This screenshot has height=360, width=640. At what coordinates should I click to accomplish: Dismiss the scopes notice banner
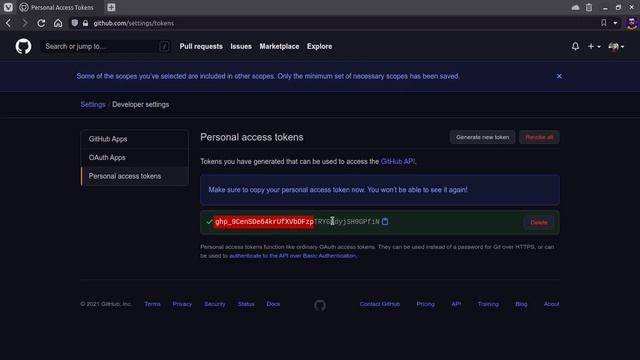click(559, 76)
